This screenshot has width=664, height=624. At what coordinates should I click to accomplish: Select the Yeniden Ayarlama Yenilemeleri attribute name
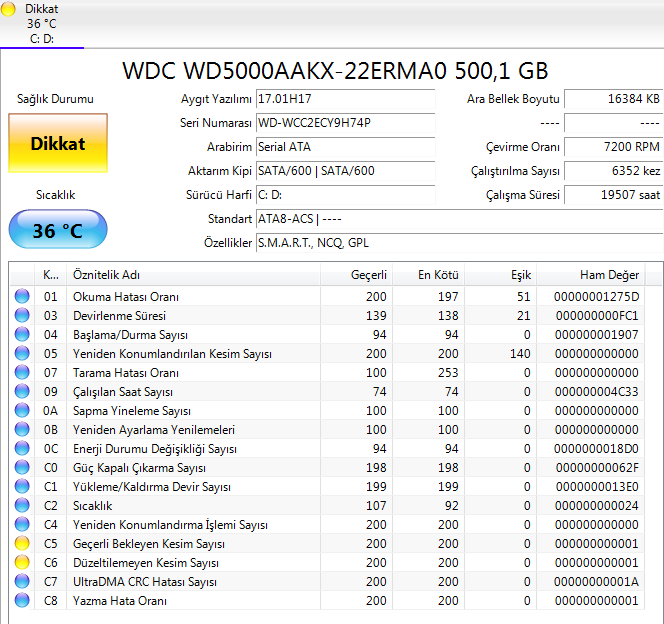point(154,430)
